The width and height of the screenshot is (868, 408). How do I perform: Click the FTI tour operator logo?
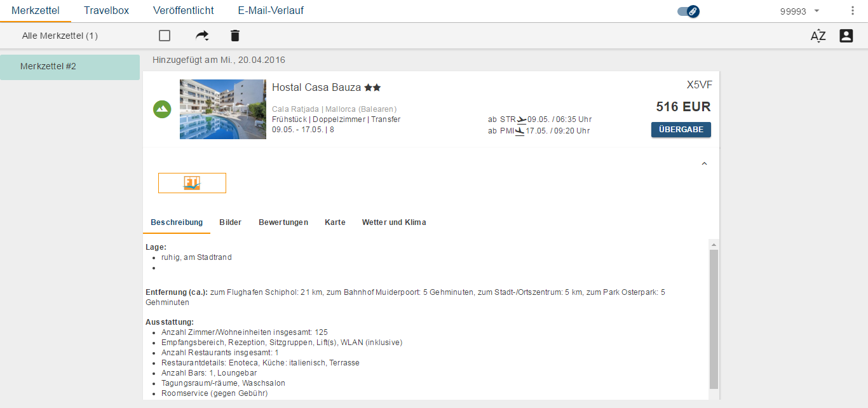click(x=192, y=183)
